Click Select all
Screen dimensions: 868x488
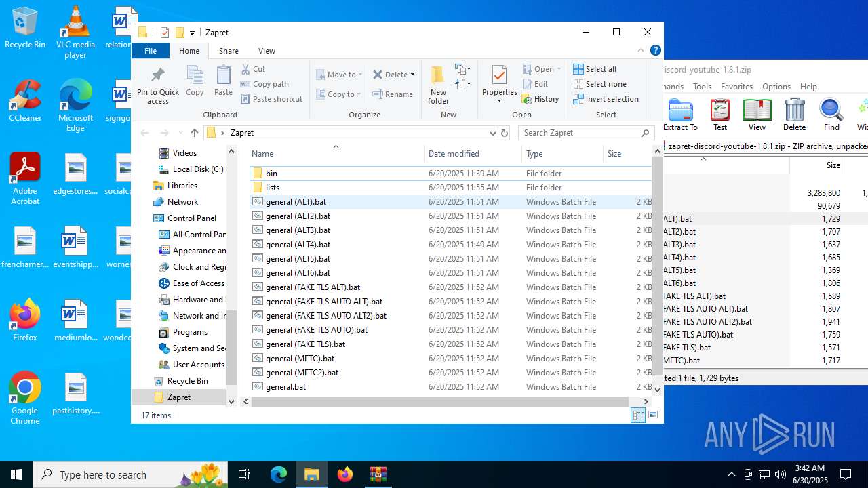tap(595, 69)
